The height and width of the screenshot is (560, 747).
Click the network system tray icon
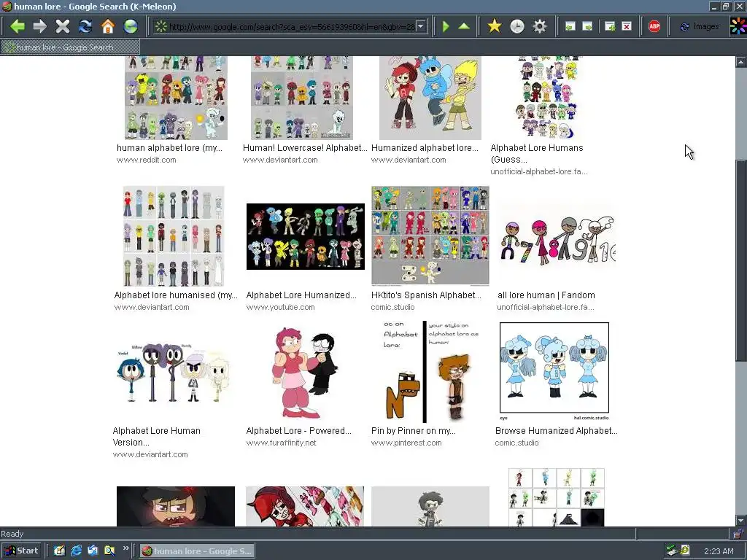tap(672, 551)
